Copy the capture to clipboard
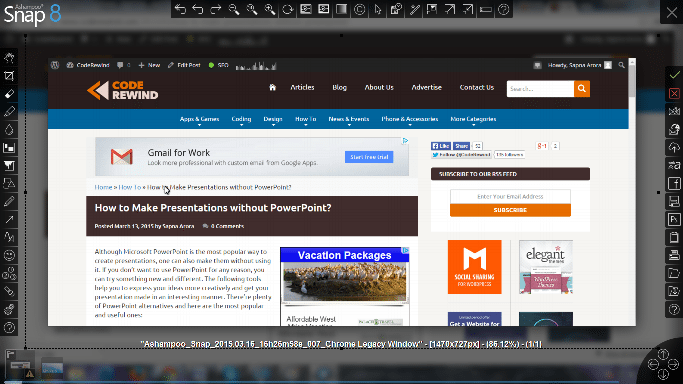Screen dimensions: 683x384 click(x=674, y=237)
